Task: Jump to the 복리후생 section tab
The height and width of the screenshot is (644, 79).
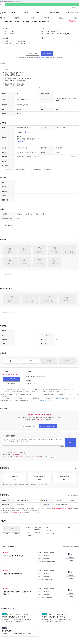Action: 46,18
